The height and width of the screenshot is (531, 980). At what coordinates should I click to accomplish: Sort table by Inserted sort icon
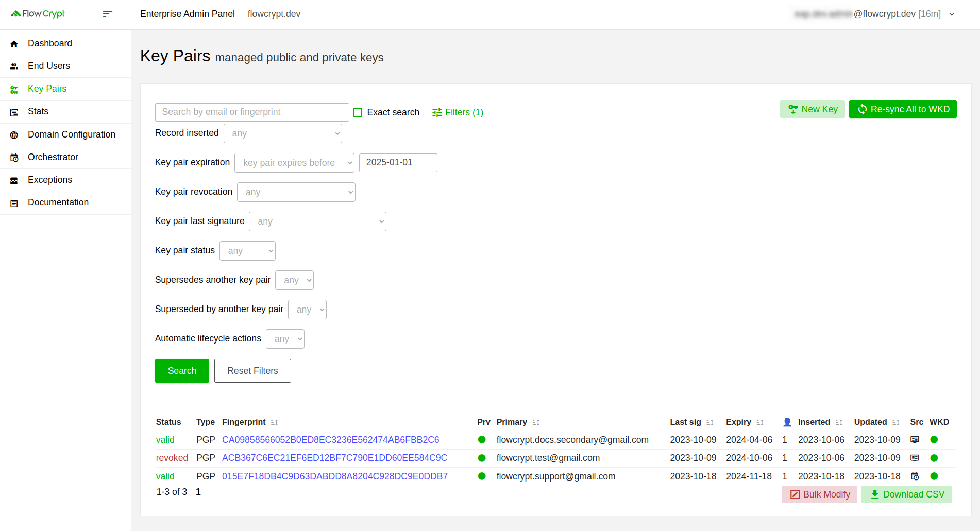coord(839,422)
